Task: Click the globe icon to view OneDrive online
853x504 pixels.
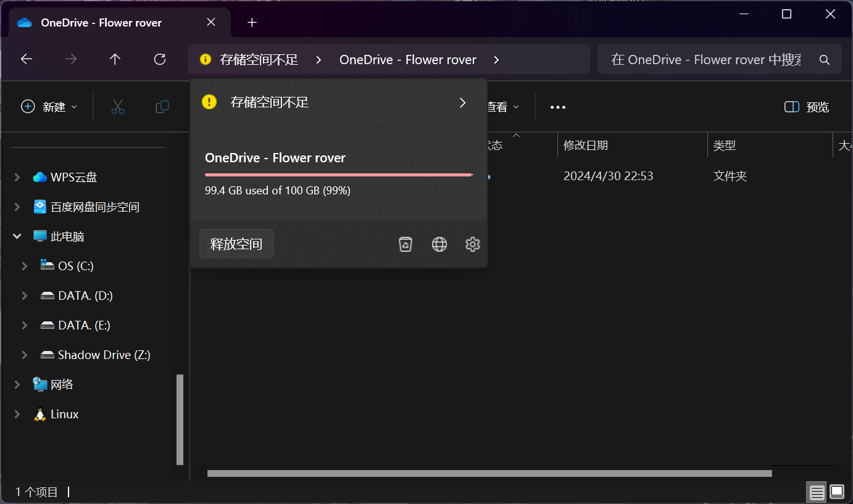Action: [439, 244]
